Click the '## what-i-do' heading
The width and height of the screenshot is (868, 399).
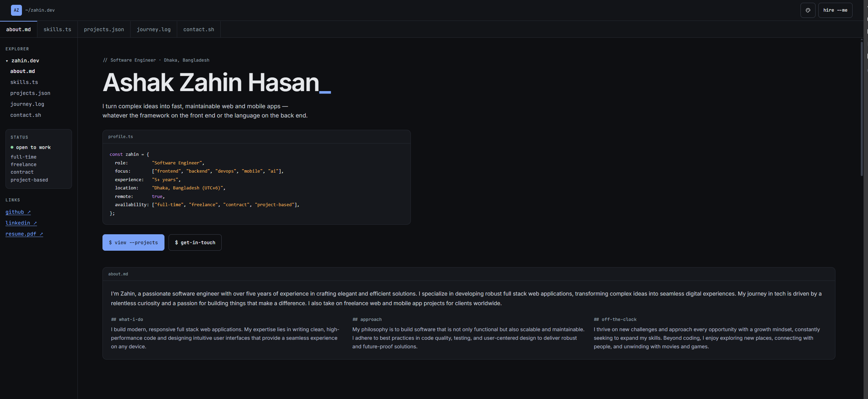point(127,319)
